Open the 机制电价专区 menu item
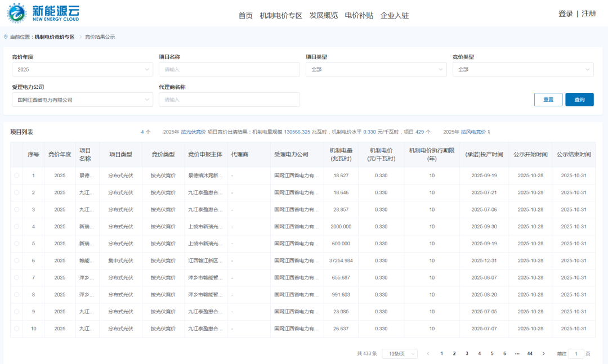Screen dimensions: 608x364 (x=281, y=15)
